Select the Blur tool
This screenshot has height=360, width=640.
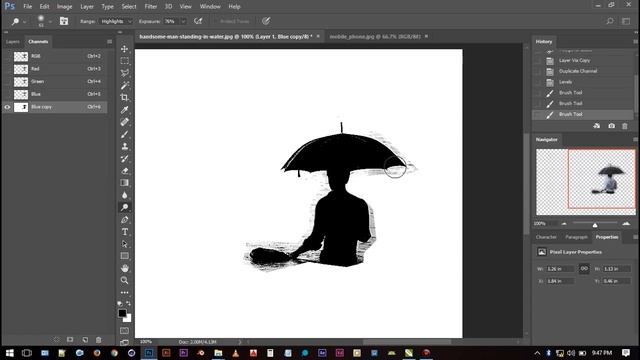tap(124, 195)
